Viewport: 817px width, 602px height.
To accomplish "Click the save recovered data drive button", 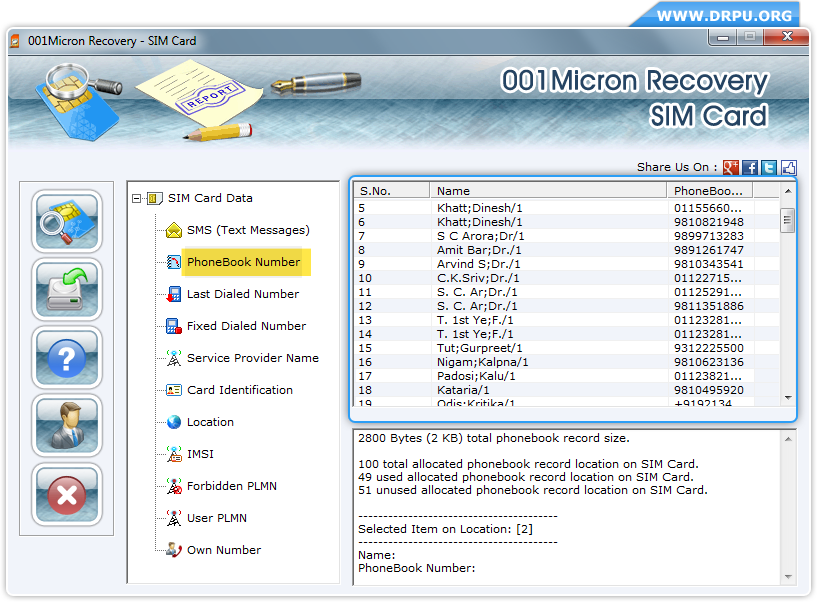I will pos(67,290).
